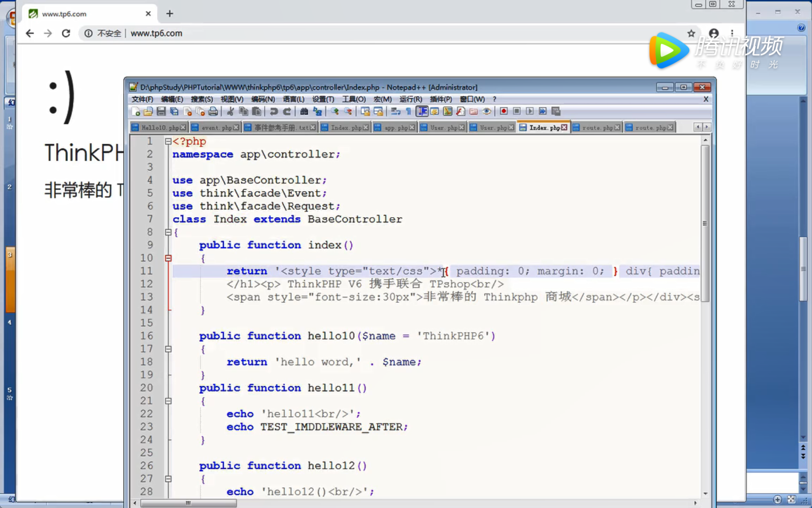Start recording a macro
Screen dimensions: 812x508
point(504,112)
